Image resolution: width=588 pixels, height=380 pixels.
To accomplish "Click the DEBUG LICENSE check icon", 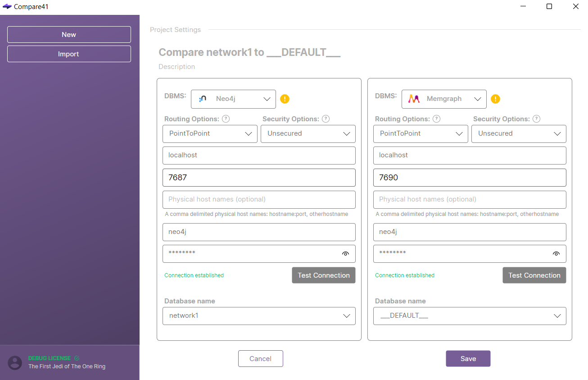I will 77,358.
